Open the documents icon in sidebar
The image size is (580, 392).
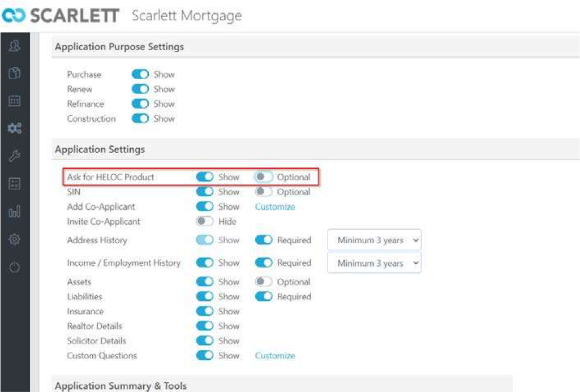tap(15, 73)
